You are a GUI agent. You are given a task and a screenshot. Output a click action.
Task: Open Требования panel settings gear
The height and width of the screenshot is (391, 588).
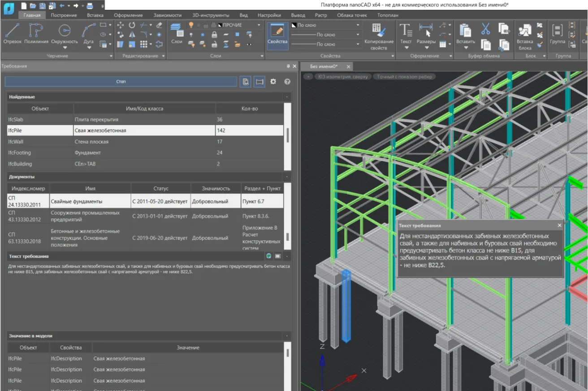[273, 82]
